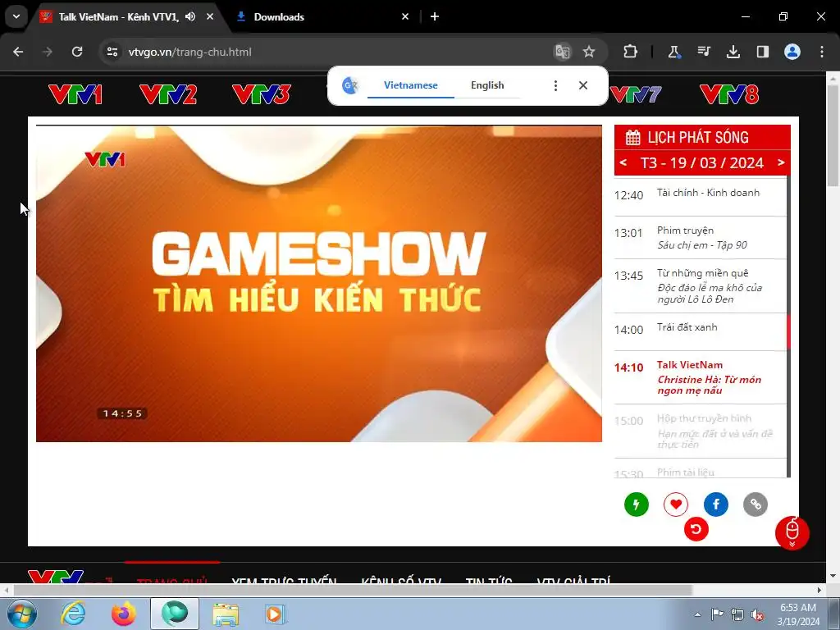Go back with the browser back arrow
The height and width of the screenshot is (630, 840).
tap(18, 52)
